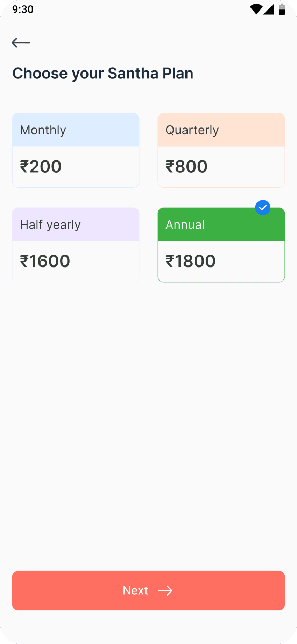
Task: Click the blue checkmark badge on Annual
Action: click(x=263, y=207)
